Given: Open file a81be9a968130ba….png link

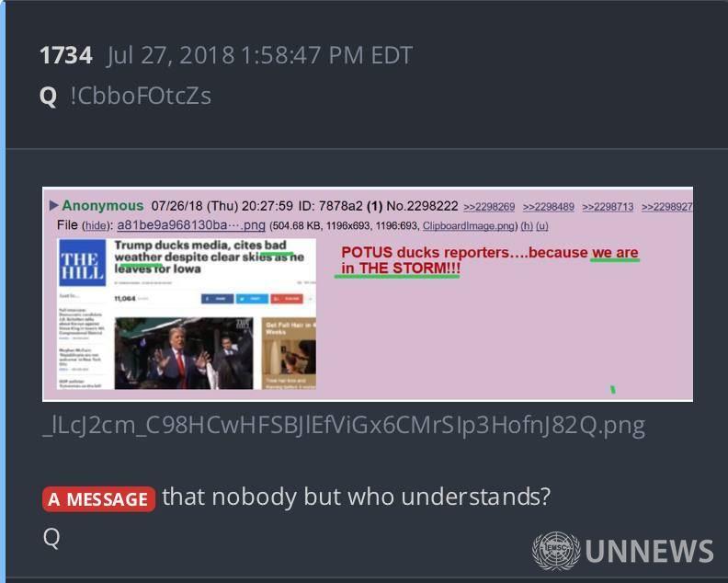Looking at the screenshot, I should [x=191, y=225].
